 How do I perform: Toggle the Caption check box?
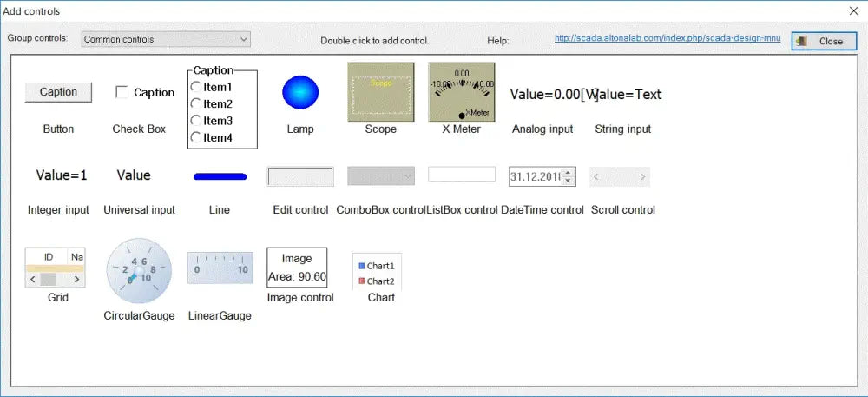[x=122, y=92]
